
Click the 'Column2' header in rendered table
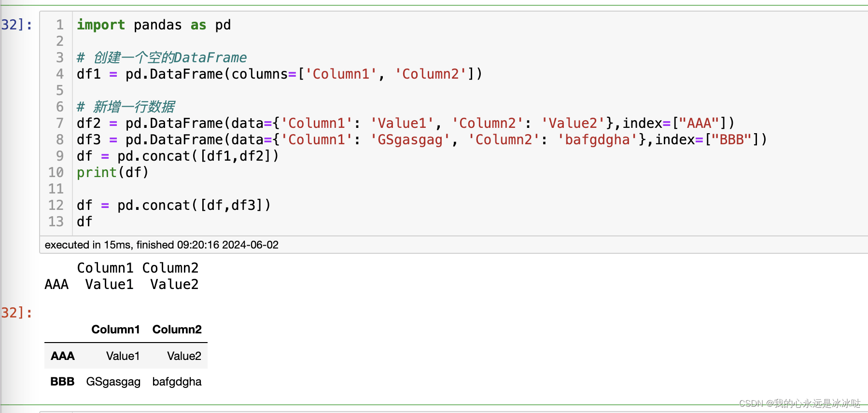tap(177, 330)
